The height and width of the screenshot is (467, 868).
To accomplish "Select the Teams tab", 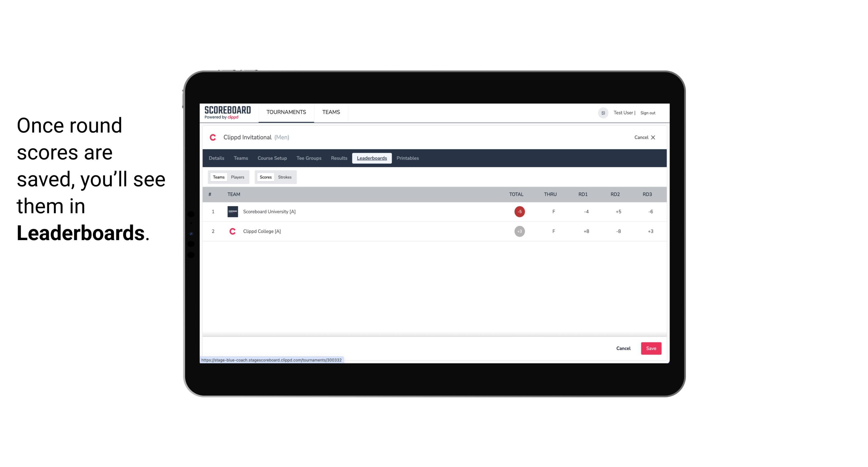I will click(x=218, y=177).
